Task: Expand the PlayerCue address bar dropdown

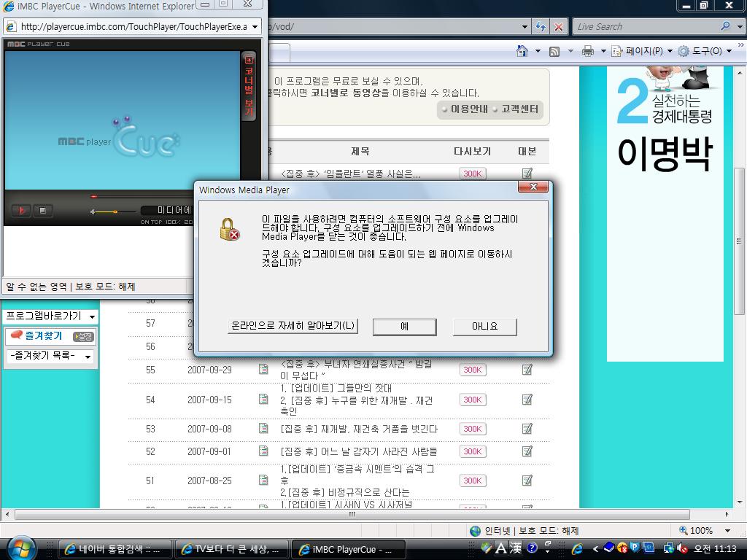Action: [255, 27]
